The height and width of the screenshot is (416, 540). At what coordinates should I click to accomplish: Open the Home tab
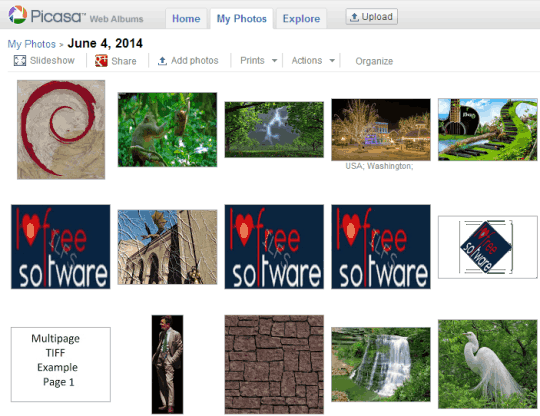coord(186,19)
